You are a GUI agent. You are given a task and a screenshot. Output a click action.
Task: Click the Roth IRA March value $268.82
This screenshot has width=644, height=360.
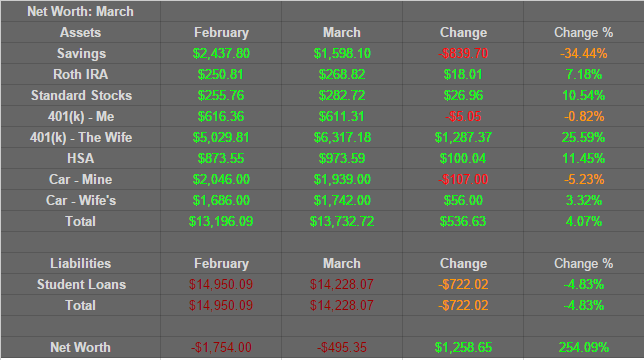342,74
